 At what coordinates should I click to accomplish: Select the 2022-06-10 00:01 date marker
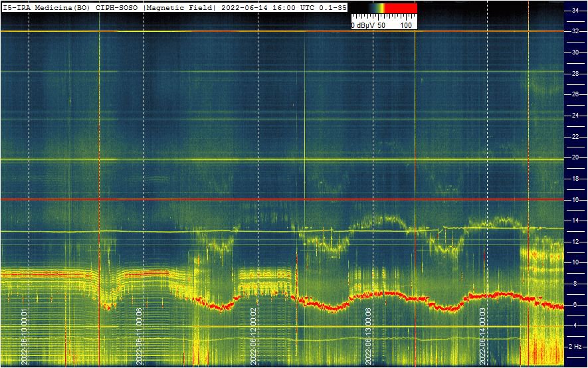25,336
